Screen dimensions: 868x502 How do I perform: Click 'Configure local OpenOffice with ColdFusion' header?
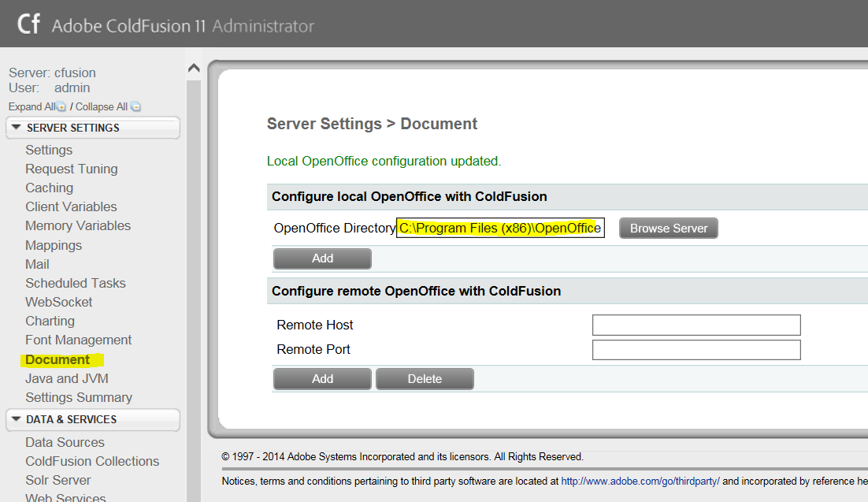(409, 197)
